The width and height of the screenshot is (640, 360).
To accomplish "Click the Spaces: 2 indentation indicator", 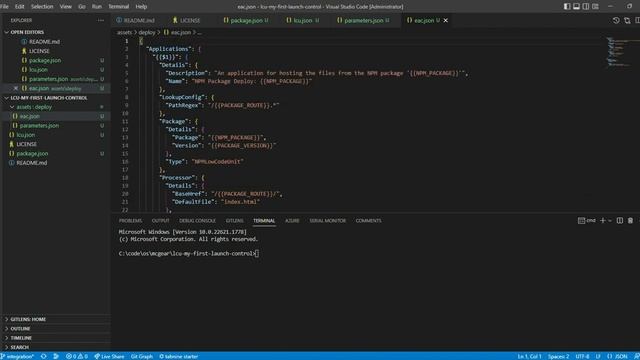I will [558, 356].
